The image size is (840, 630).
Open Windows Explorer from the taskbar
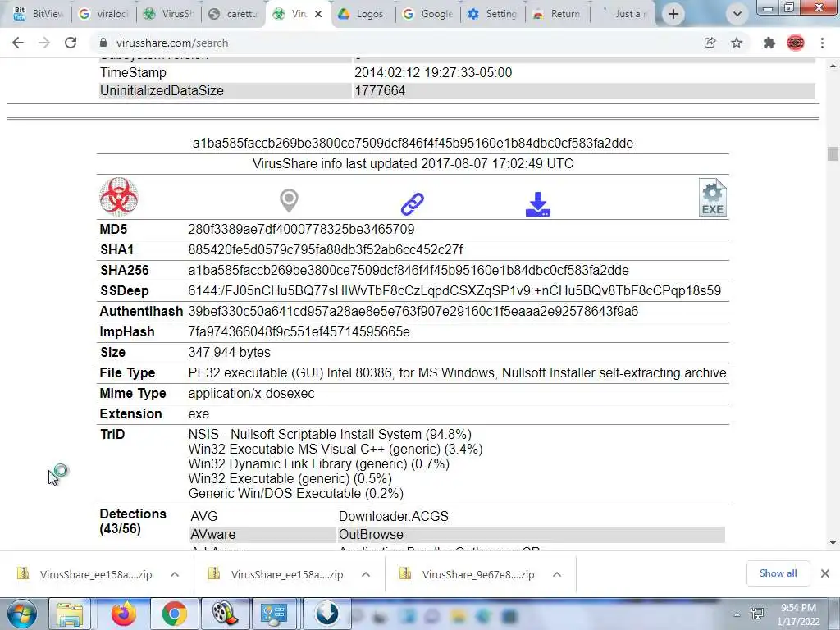pos(71,614)
